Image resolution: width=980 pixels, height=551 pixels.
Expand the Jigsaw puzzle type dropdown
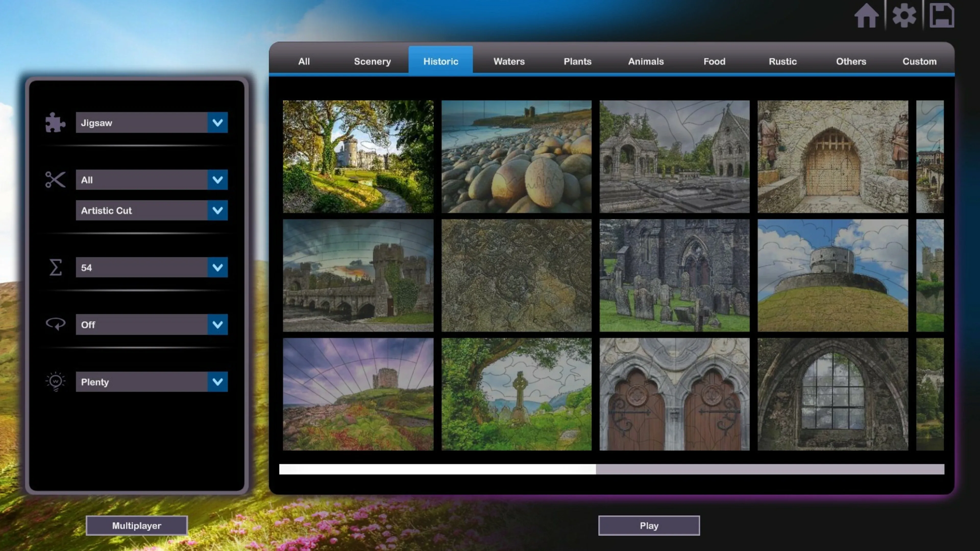217,122
